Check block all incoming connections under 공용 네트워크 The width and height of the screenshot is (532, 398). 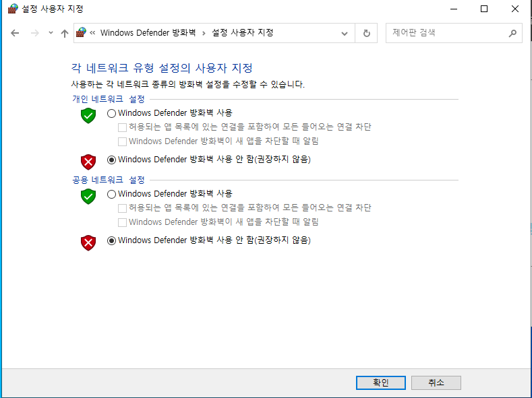[122, 208]
